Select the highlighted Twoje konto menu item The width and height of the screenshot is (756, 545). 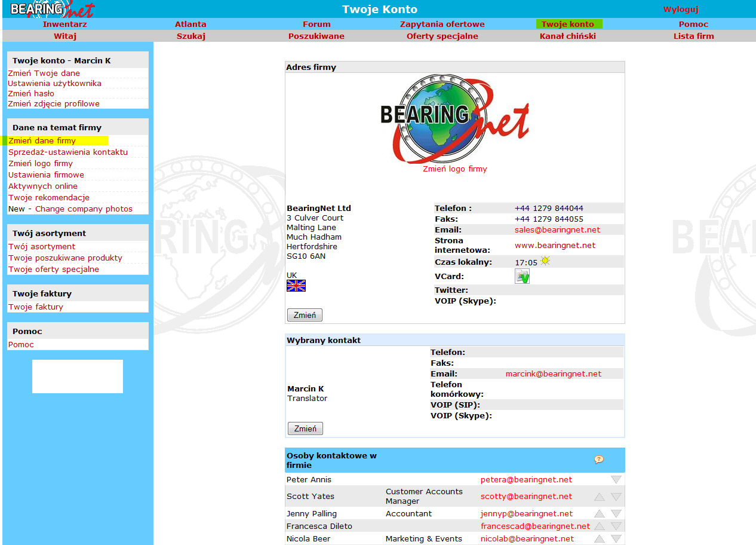(569, 25)
